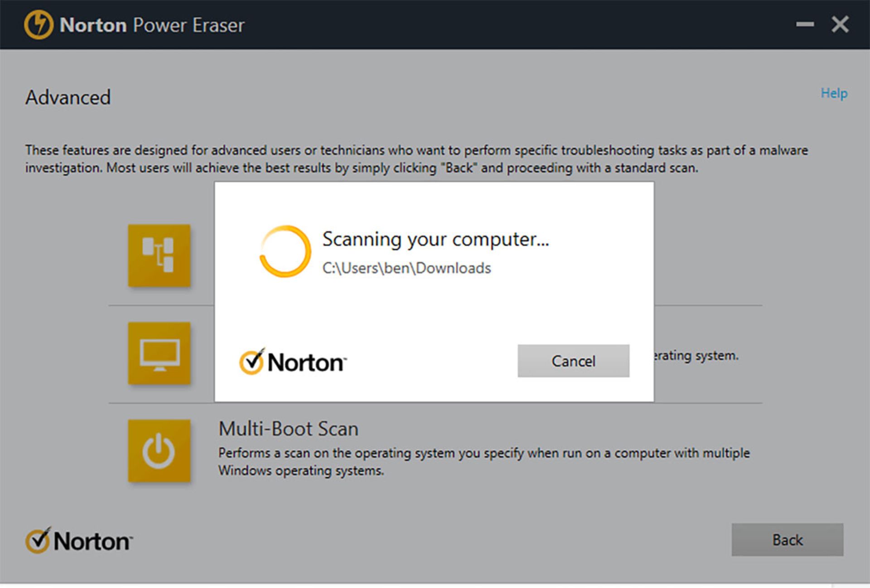Click the Cancel button in the scan dialog
870x588 pixels.
coord(573,361)
